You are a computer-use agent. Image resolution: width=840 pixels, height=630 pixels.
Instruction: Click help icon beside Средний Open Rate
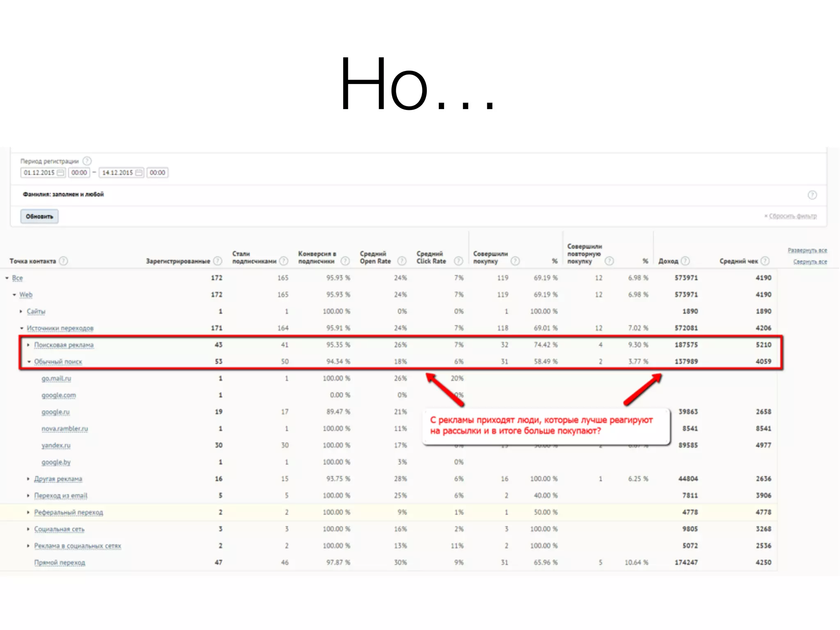tap(402, 261)
